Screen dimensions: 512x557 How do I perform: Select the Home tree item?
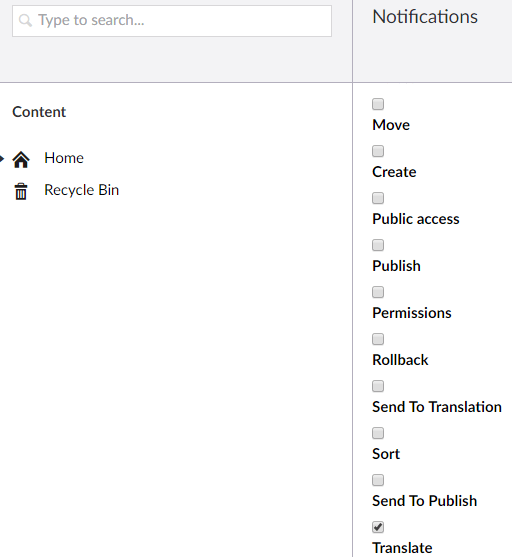[64, 158]
